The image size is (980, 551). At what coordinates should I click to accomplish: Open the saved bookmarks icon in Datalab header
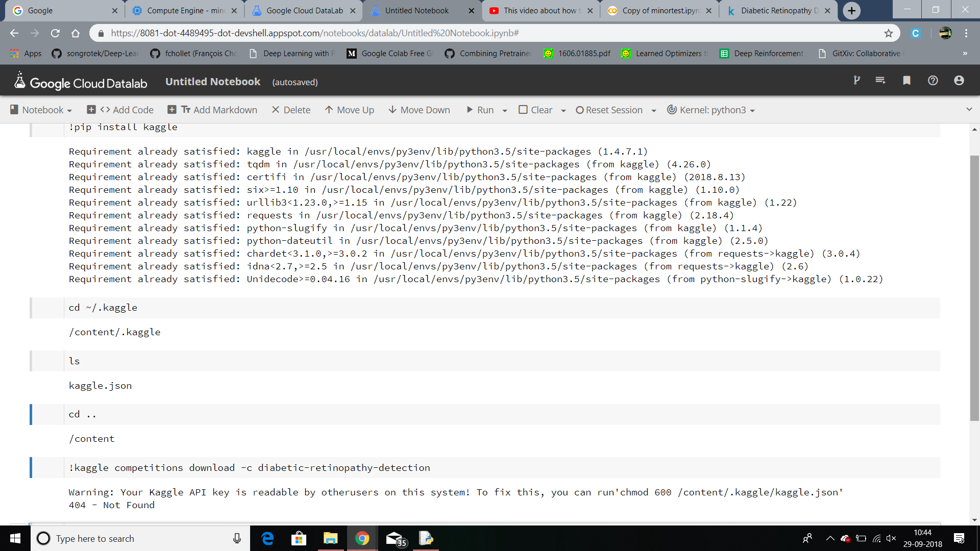tap(906, 80)
